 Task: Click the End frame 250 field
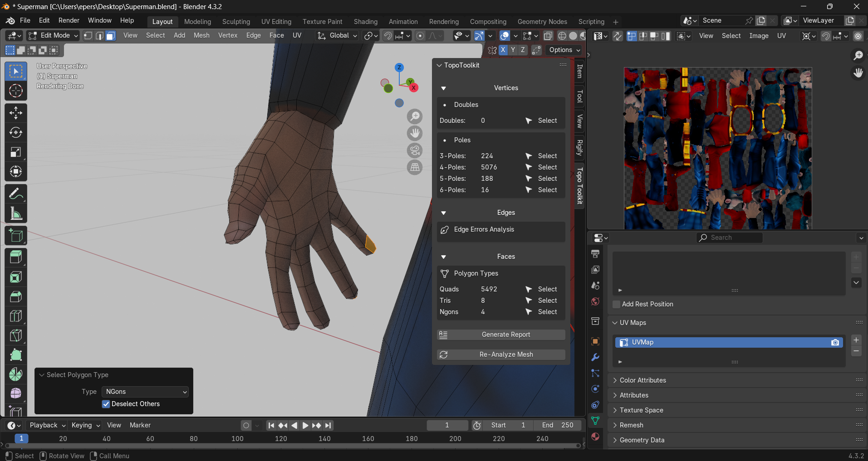(x=558, y=425)
